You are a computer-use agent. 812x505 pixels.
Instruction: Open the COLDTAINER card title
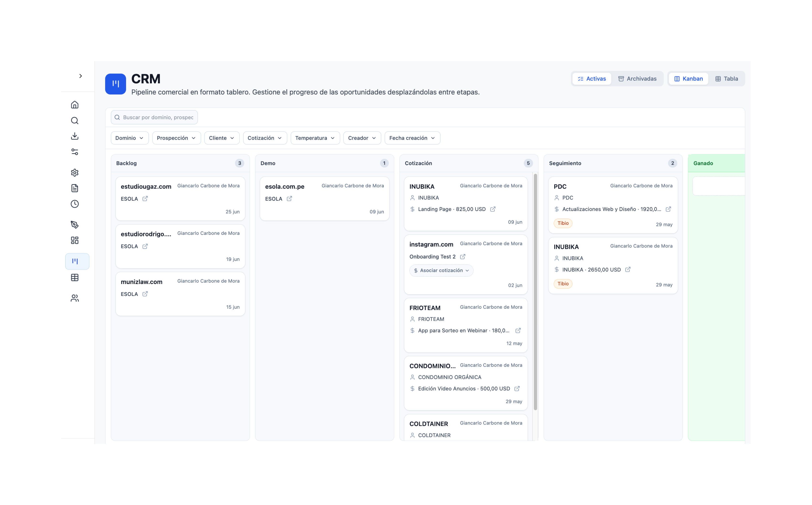pos(429,424)
